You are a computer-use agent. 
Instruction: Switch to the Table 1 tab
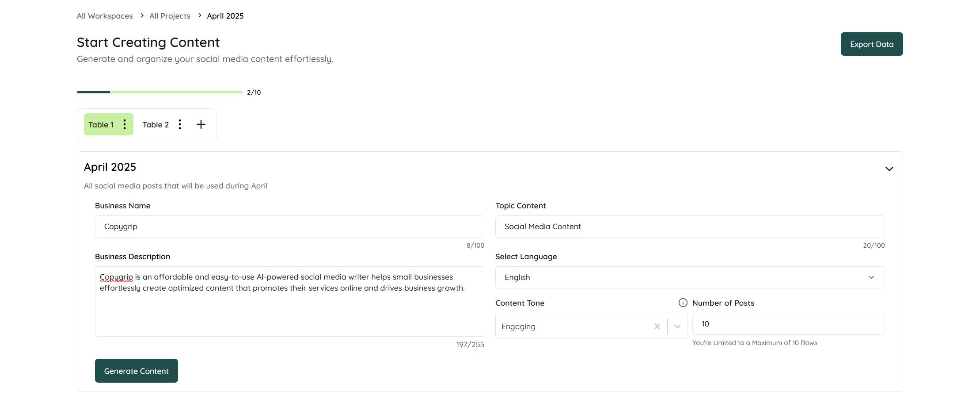[x=101, y=125]
